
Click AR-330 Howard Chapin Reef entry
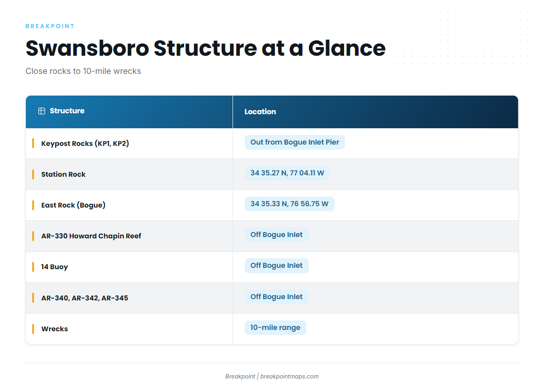coord(91,236)
